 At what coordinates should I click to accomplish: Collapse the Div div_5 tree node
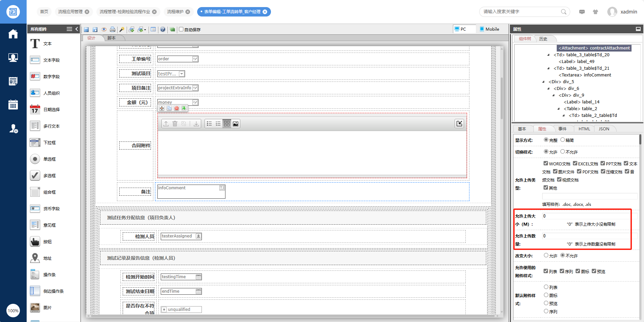coord(543,82)
